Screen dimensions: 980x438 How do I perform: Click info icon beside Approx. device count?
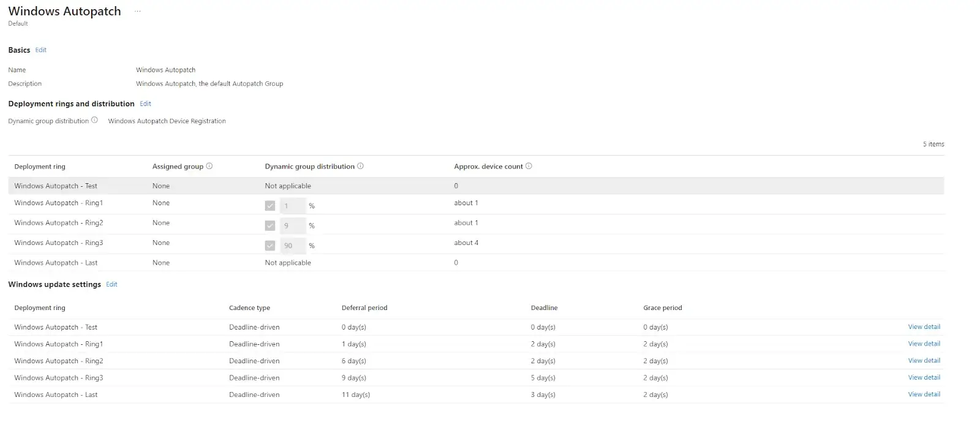[529, 166]
